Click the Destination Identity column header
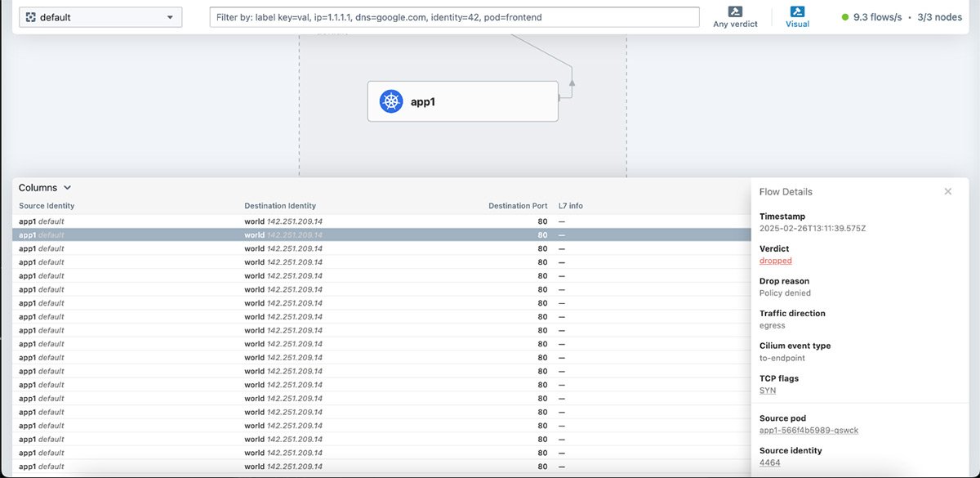 [279, 206]
